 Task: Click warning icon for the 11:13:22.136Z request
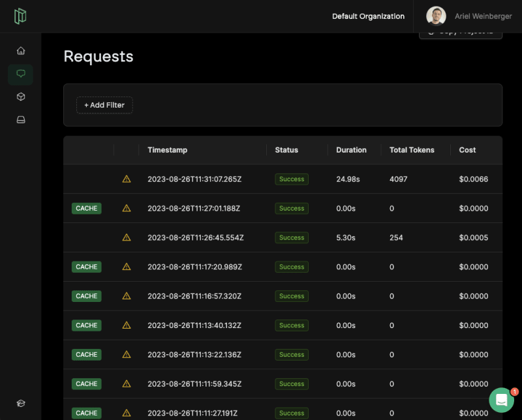127,355
